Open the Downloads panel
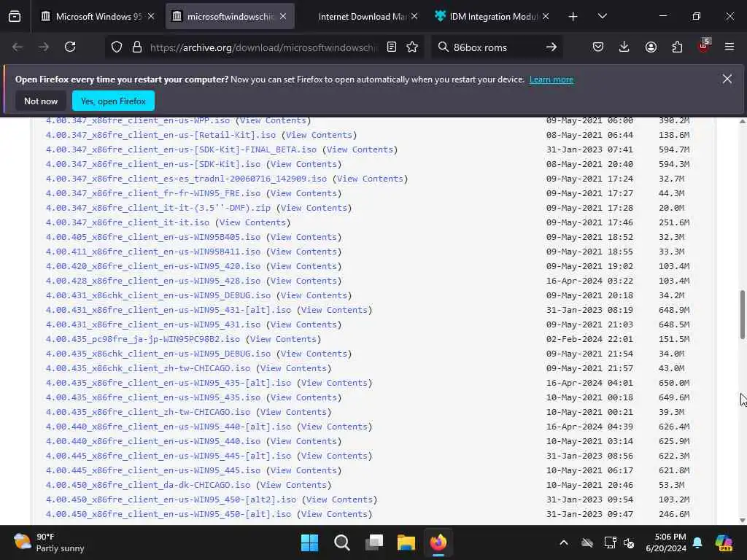This screenshot has height=560, width=747. click(x=624, y=47)
